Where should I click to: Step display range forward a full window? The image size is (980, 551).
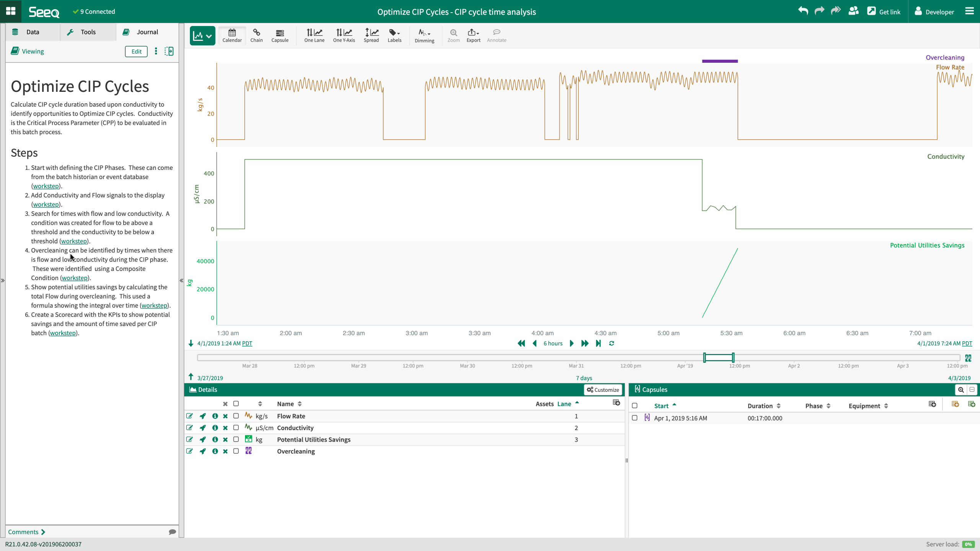click(x=585, y=343)
